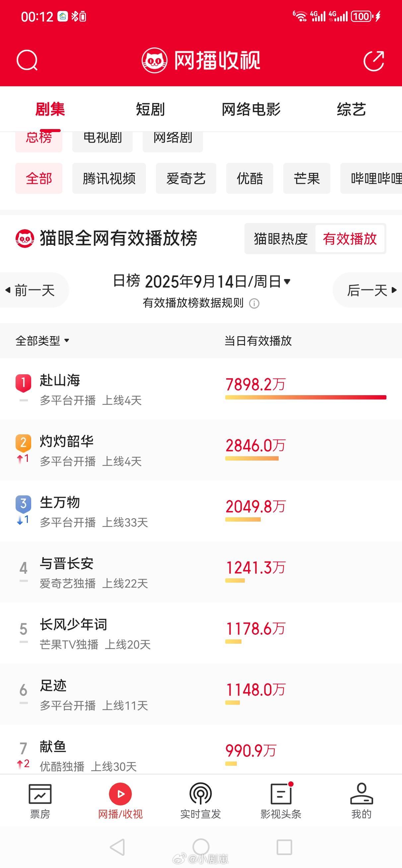Open the 生万物 ranking entry

coord(201,511)
